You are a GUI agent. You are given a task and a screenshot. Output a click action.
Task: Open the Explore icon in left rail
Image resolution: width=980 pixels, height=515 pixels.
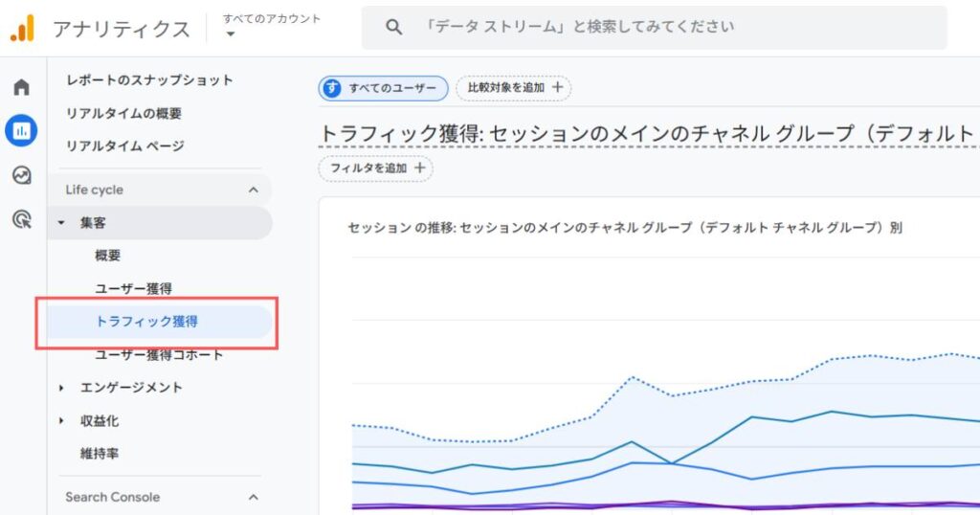21,175
